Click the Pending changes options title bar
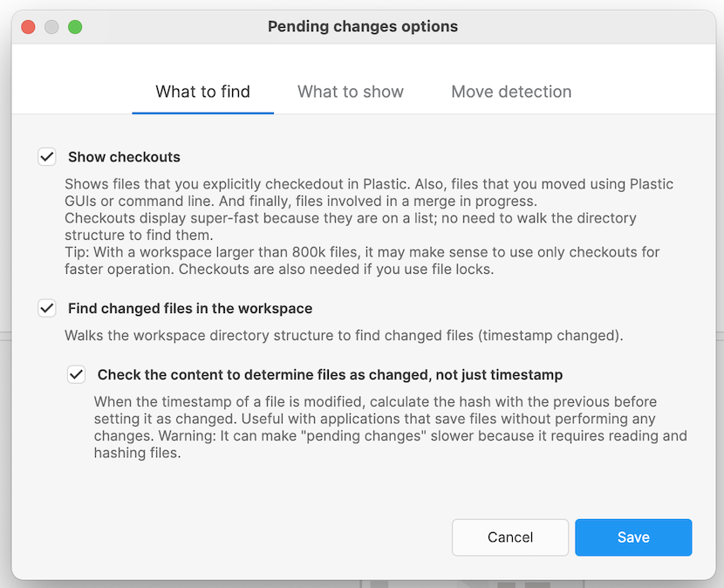Viewport: 724px width, 588px height. 362,27
